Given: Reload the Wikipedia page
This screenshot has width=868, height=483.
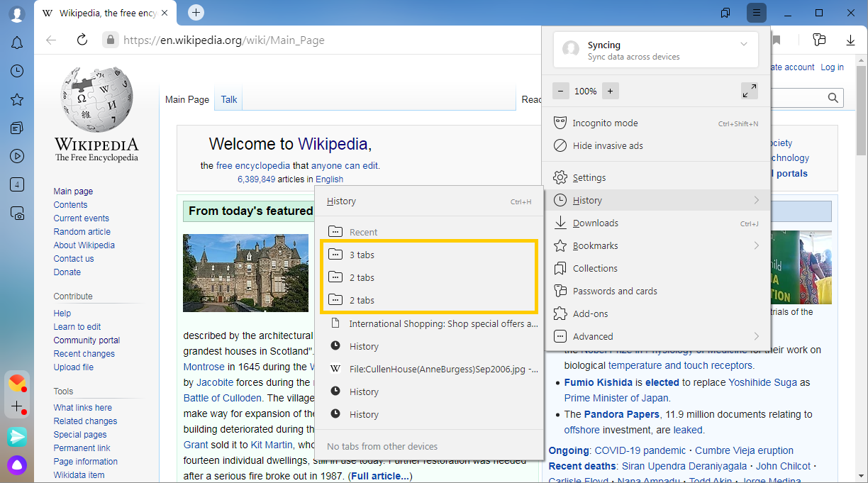Looking at the screenshot, I should click(x=82, y=40).
